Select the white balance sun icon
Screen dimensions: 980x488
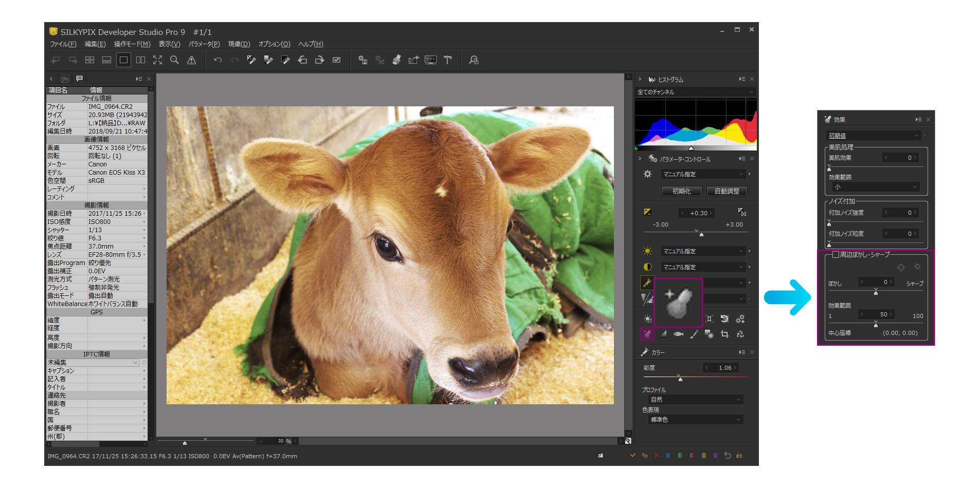tap(647, 251)
